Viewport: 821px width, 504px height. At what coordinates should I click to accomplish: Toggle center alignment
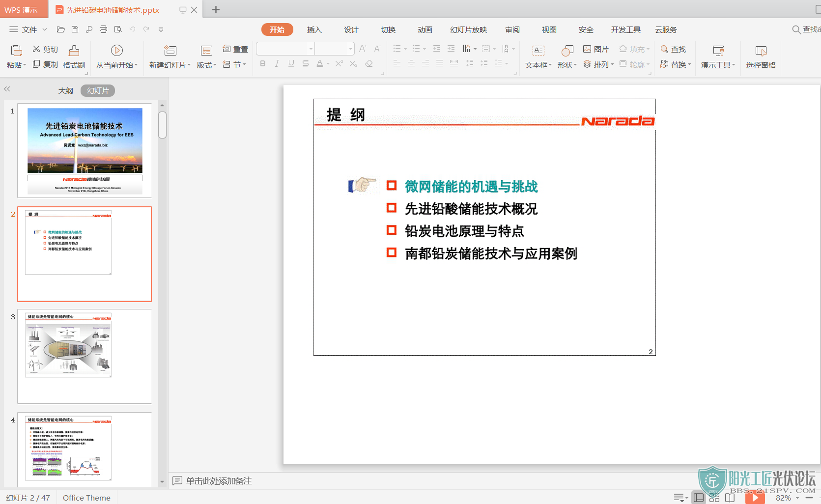pos(411,63)
